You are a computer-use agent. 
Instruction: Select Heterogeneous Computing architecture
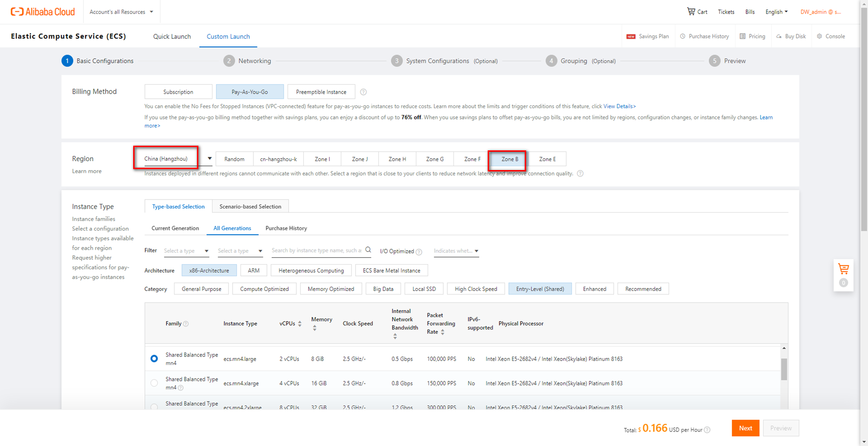(x=311, y=270)
